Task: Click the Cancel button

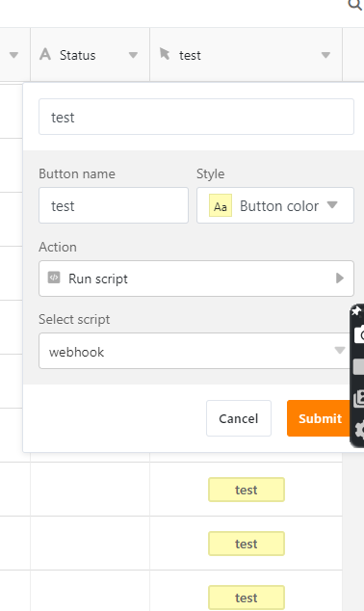Action: [x=239, y=418]
